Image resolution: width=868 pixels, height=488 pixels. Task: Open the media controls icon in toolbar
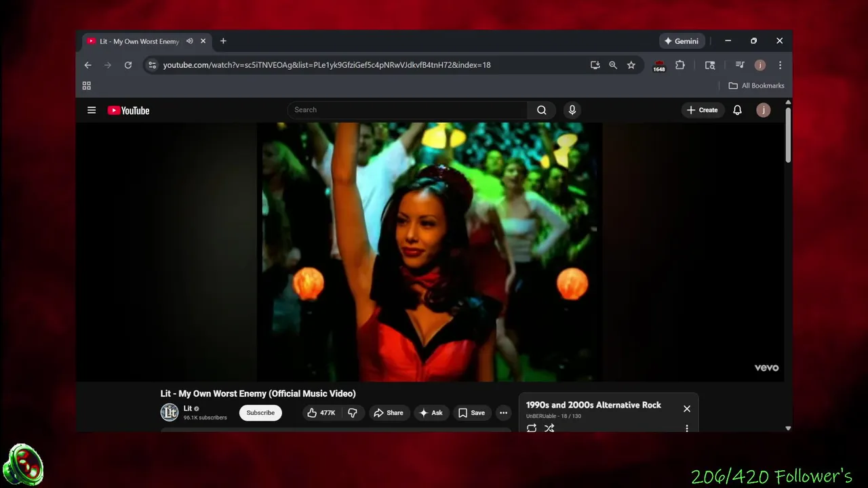pyautogui.click(x=740, y=65)
